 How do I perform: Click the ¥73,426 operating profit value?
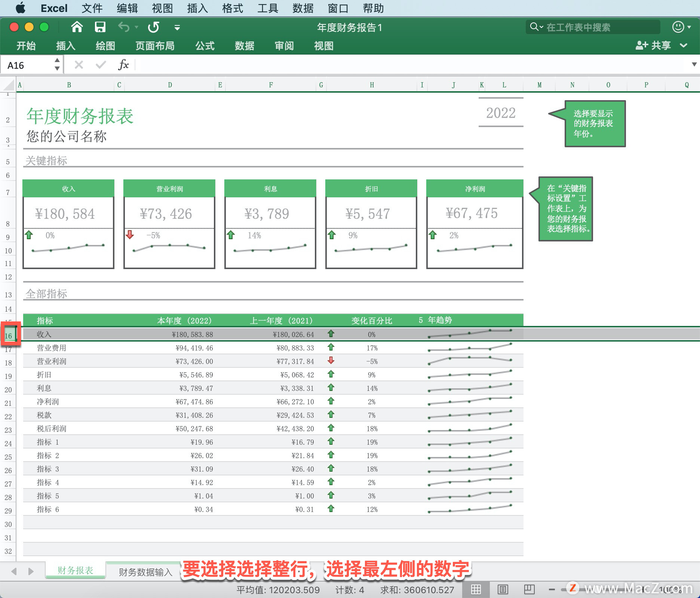(x=166, y=214)
